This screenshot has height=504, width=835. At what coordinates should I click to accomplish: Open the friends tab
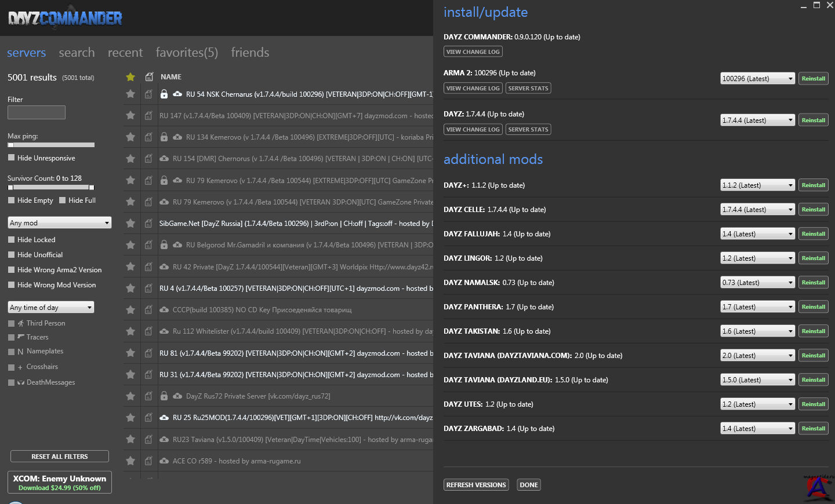(250, 52)
